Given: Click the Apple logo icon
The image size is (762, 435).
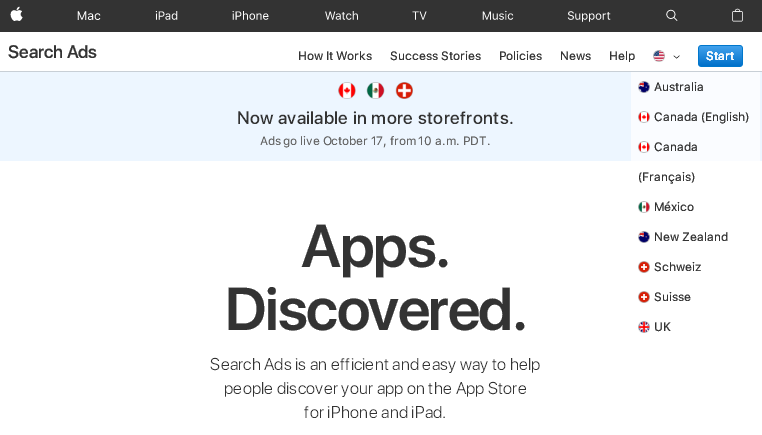Looking at the screenshot, I should pos(17,15).
